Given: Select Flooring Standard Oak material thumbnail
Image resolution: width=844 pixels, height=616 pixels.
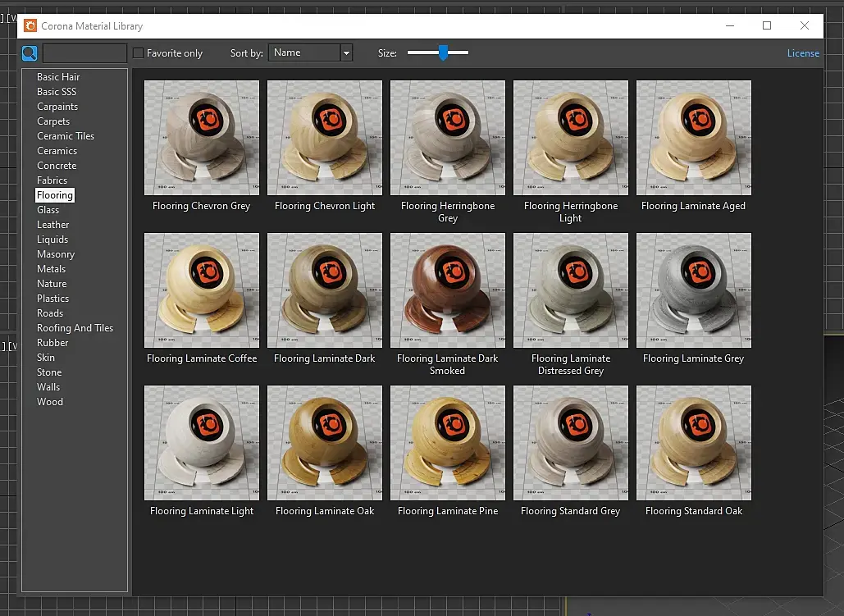Looking at the screenshot, I should [694, 443].
